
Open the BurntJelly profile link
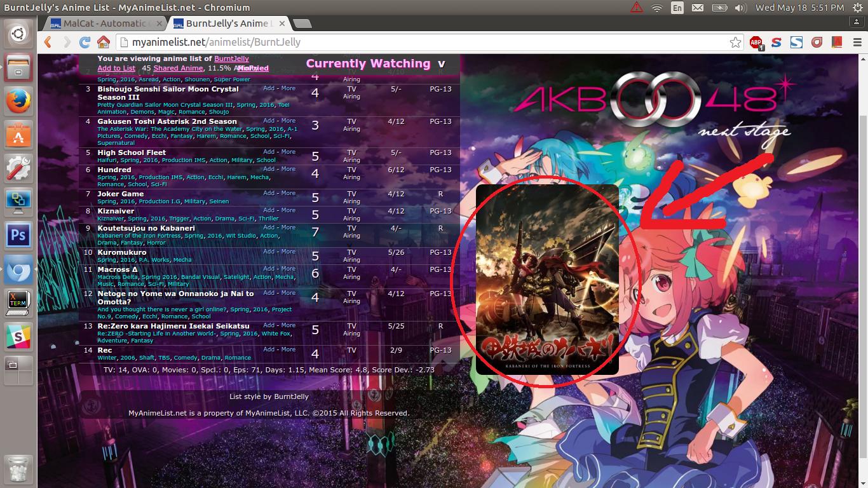coord(231,58)
